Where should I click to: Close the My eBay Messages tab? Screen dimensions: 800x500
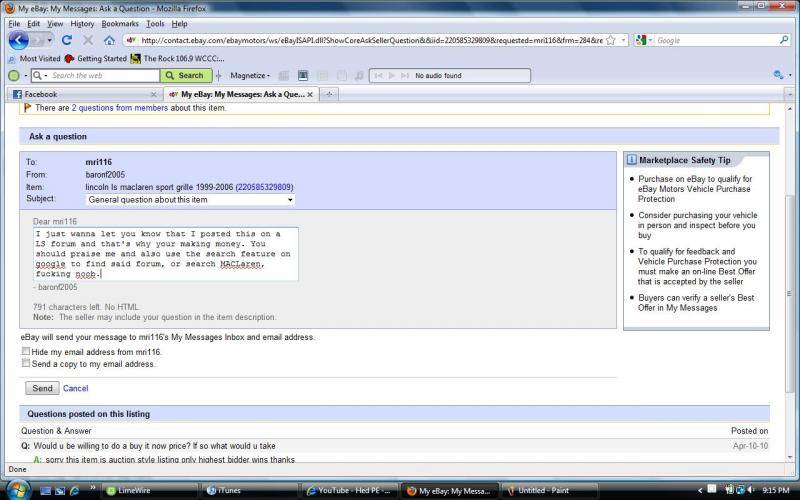(x=310, y=94)
